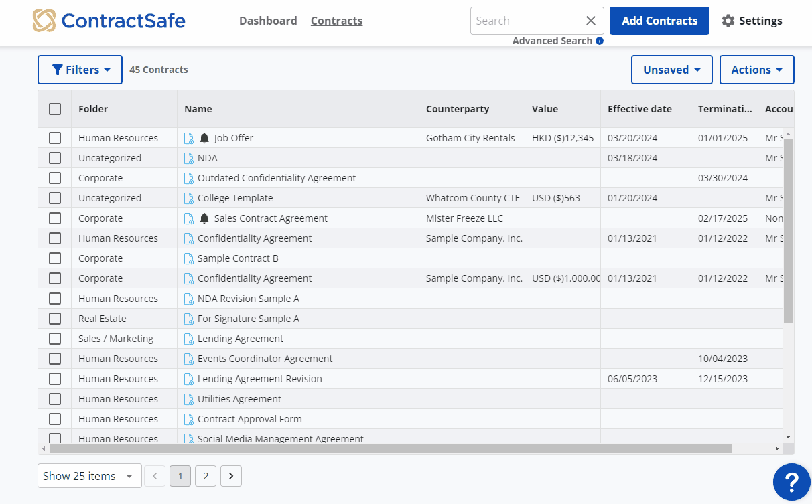
Task: Open the blue help question mark icon
Action: (791, 481)
